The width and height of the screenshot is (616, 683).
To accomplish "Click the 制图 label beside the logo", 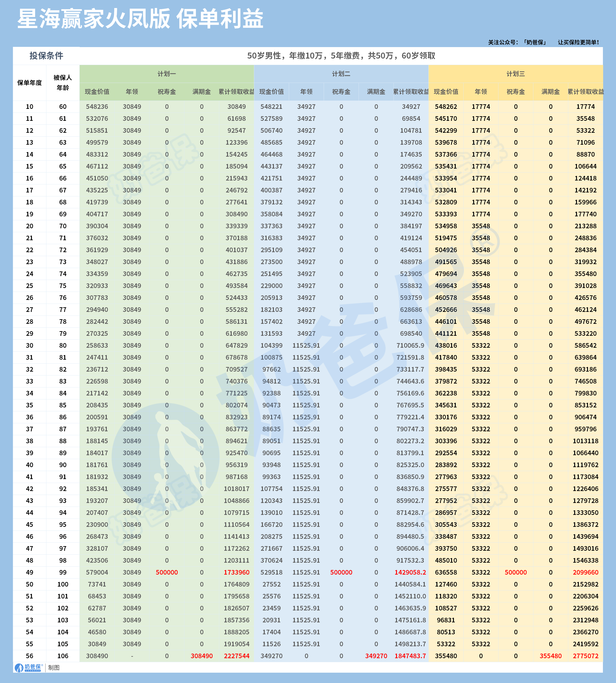I will pos(54,667).
